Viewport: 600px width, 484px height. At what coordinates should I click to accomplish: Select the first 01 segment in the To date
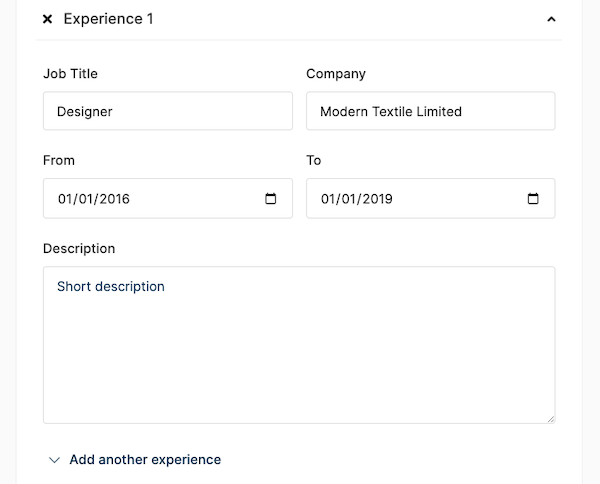pos(328,198)
